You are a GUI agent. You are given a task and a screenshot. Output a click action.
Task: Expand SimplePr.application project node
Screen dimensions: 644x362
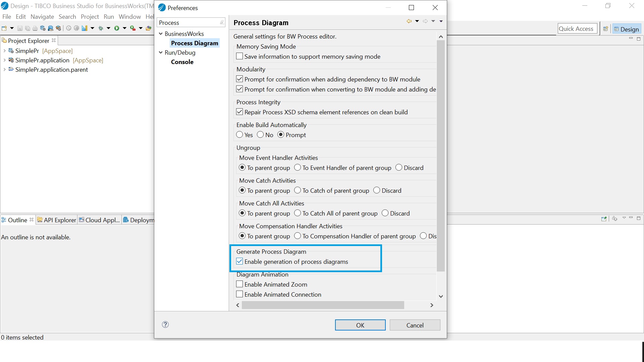tap(4, 60)
